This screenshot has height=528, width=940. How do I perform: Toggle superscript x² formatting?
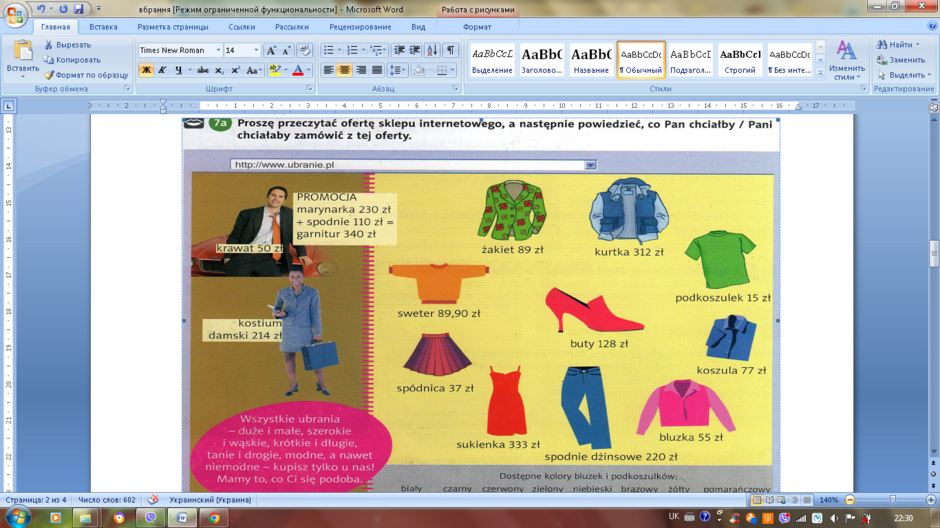pyautogui.click(x=236, y=70)
